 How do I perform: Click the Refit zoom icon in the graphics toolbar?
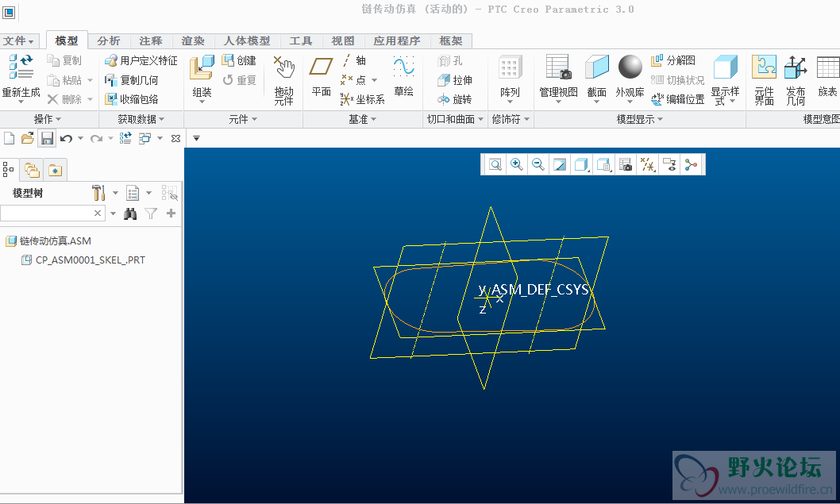click(x=495, y=164)
